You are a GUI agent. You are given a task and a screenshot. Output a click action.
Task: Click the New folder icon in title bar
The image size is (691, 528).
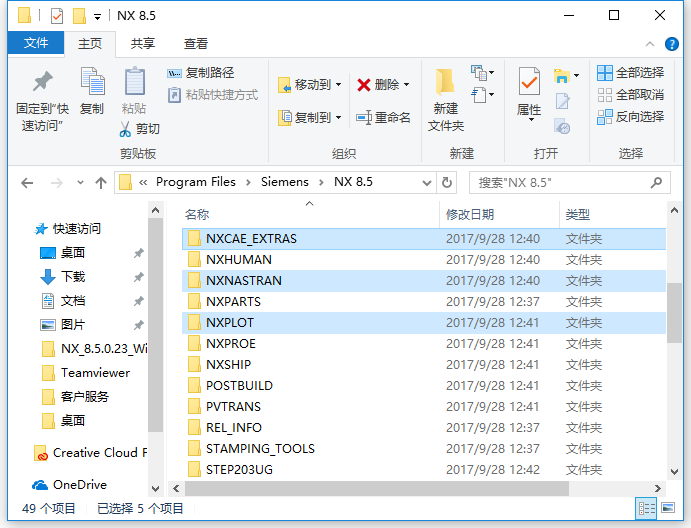click(x=79, y=16)
